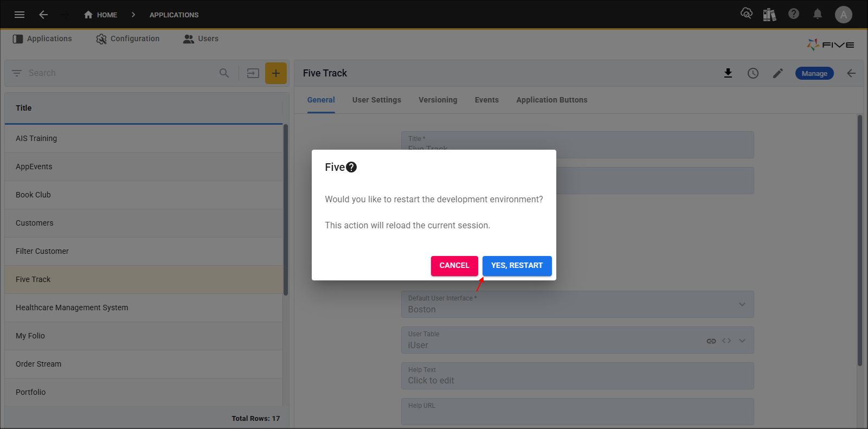Expand the Default User Interface dropdown

[742, 304]
